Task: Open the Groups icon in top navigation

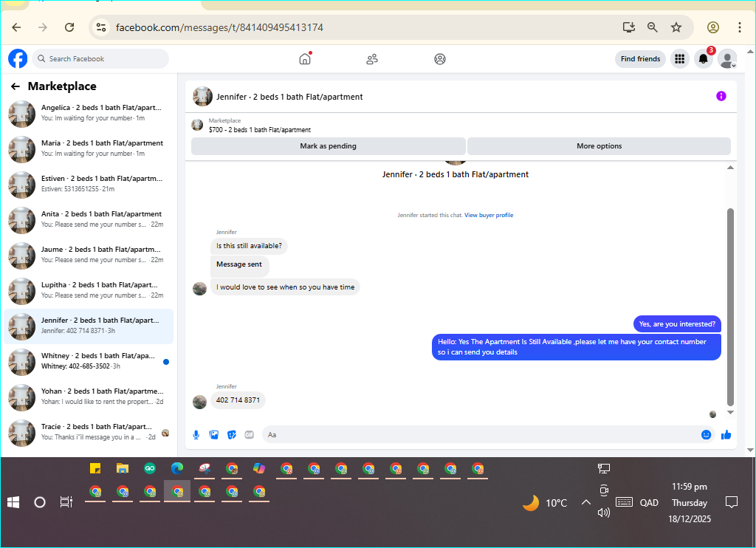Action: 440,59
